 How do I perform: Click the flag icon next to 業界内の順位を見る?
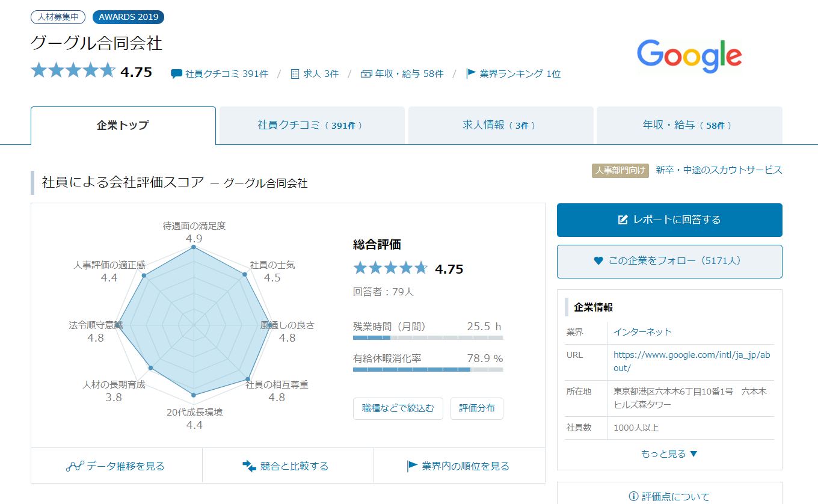(x=412, y=466)
